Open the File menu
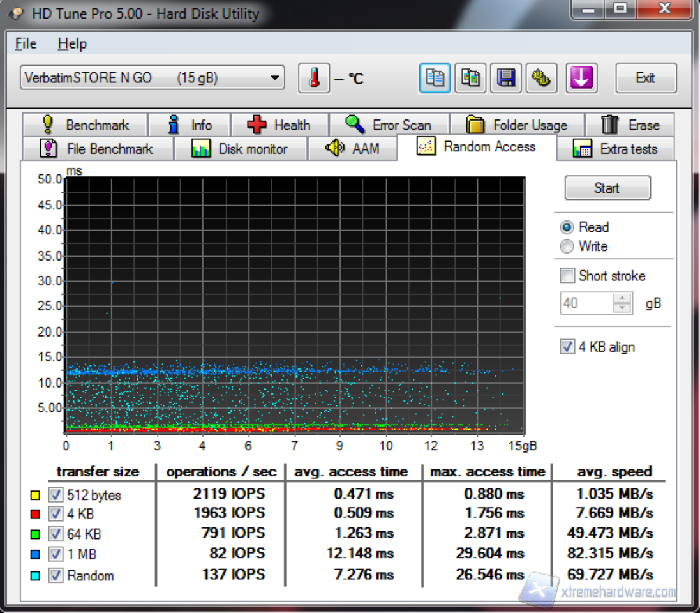The height and width of the screenshot is (613, 700). pyautogui.click(x=26, y=44)
